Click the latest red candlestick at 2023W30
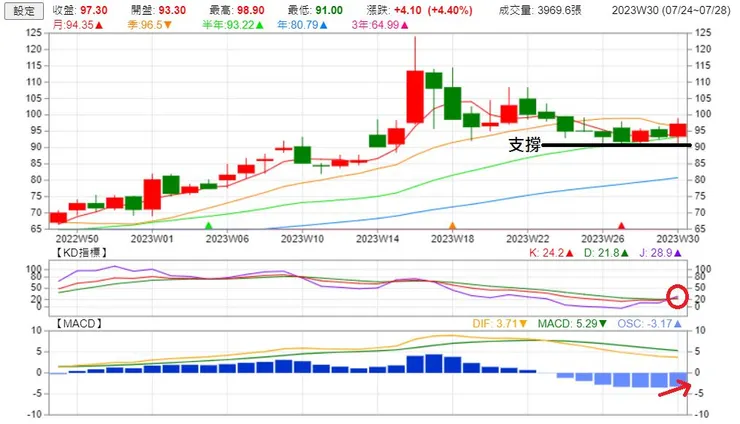Image resolution: width=740 pixels, height=424 pixels. point(678,130)
